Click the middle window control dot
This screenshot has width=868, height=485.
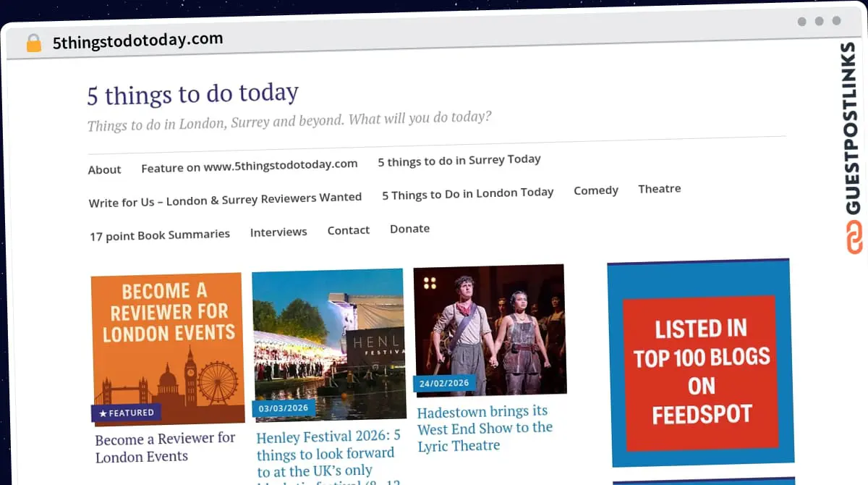click(x=818, y=22)
